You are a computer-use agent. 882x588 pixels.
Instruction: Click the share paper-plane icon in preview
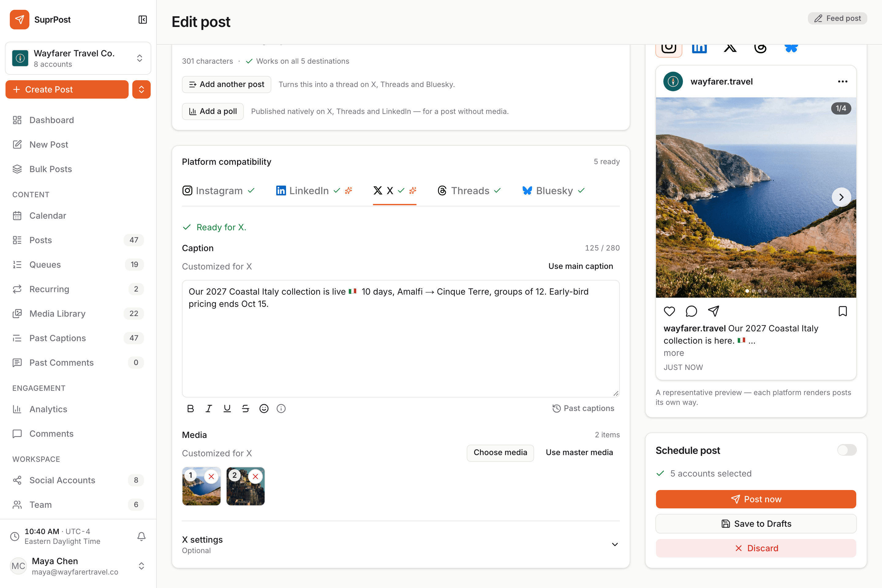(x=713, y=311)
